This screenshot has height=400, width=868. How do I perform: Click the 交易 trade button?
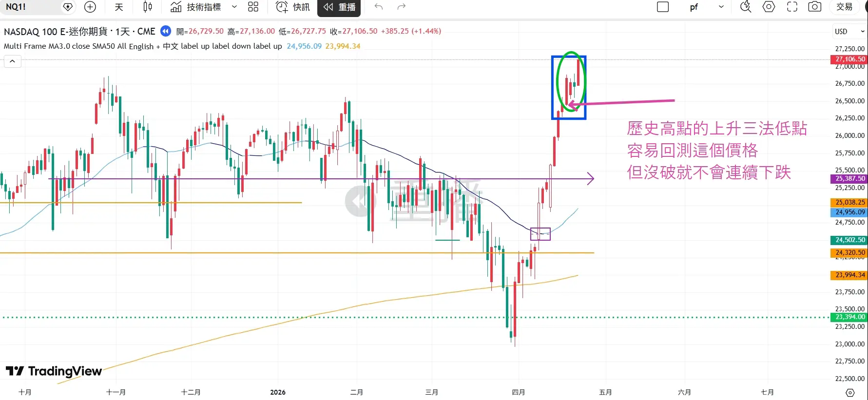click(x=845, y=7)
